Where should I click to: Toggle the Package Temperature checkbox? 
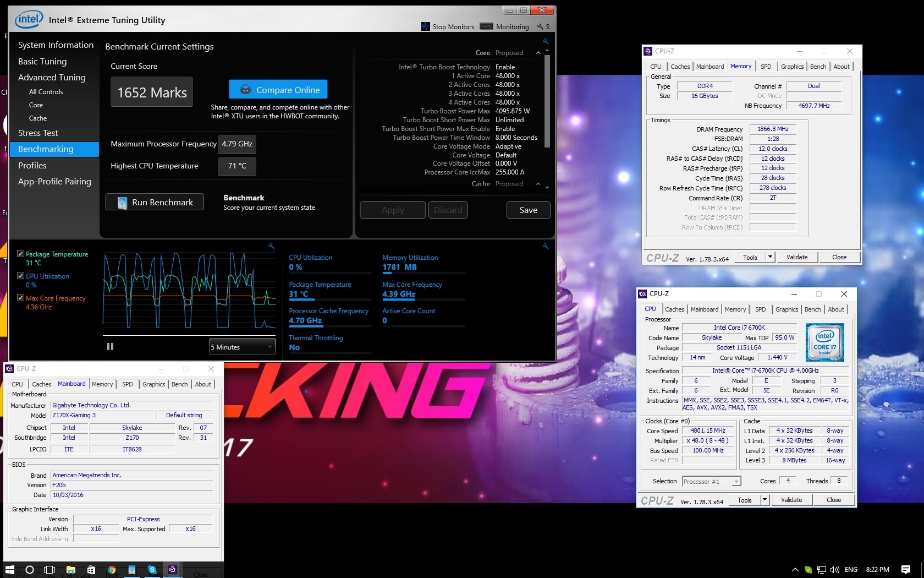point(20,254)
